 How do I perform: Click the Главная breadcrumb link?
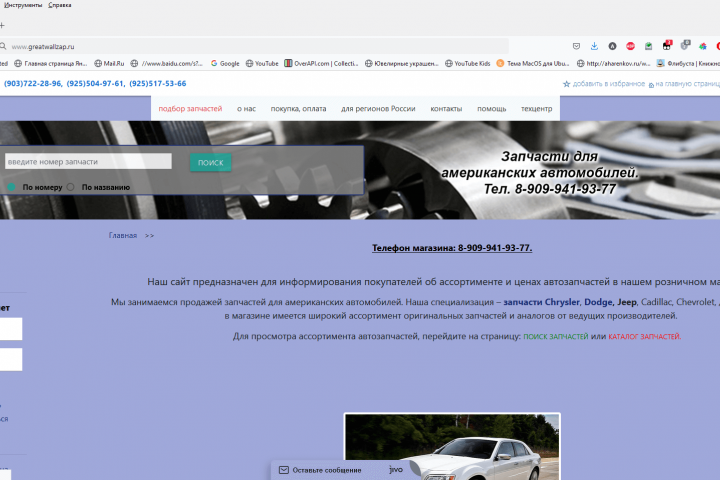(123, 236)
